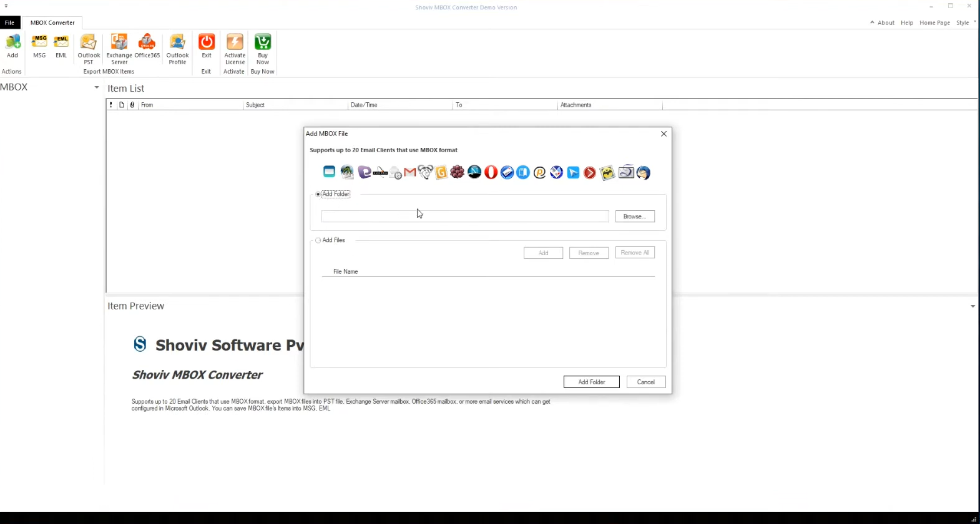Click the orange G client icon
The width and height of the screenshot is (980, 524).
441,172
